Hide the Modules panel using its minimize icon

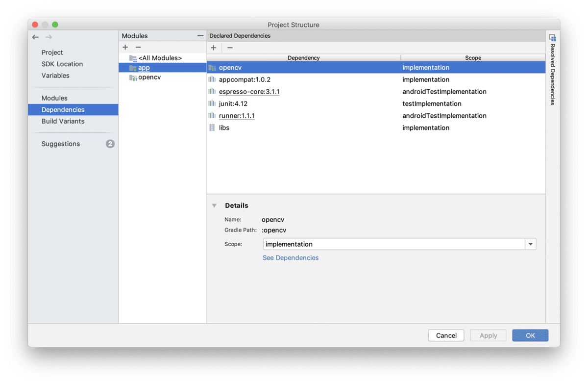pyautogui.click(x=200, y=35)
